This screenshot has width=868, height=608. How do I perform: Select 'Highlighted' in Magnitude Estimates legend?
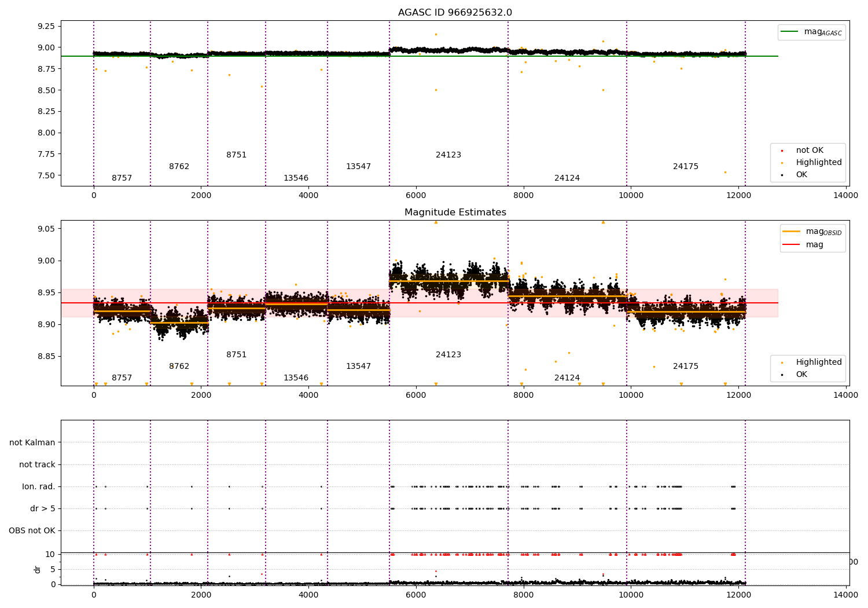(x=812, y=362)
